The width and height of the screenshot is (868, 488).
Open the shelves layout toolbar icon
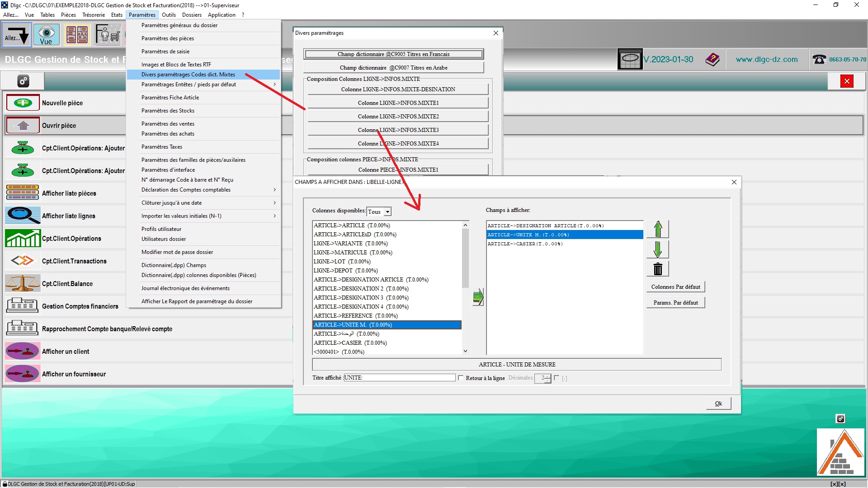[77, 35]
